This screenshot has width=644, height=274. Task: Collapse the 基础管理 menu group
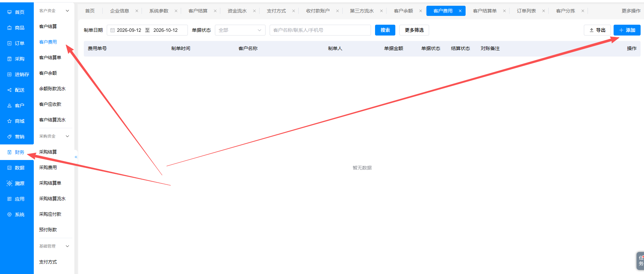pyautogui.click(x=67, y=246)
